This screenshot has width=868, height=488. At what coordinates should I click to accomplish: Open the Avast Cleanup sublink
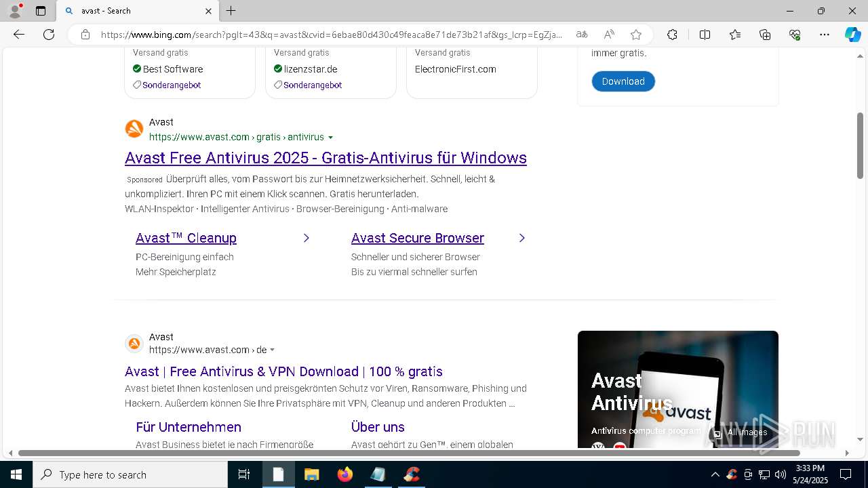click(186, 238)
